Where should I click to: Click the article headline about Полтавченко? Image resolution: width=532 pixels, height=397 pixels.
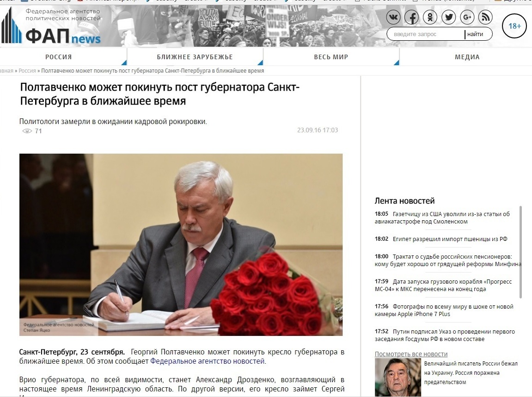pyautogui.click(x=160, y=94)
